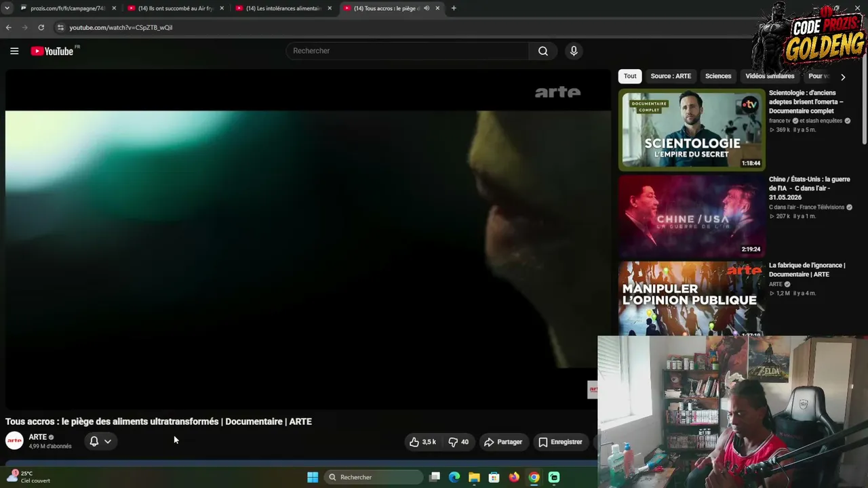
Task: Go to the YouTube home logo
Action: coord(52,51)
